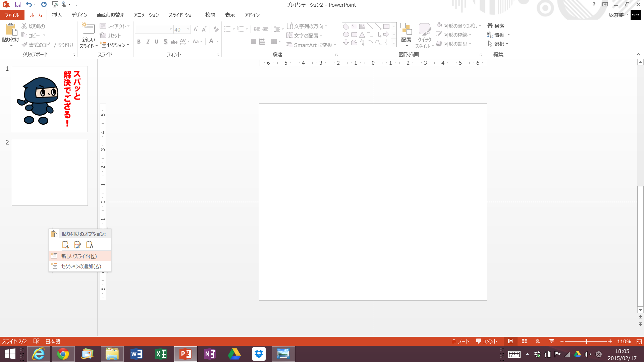Click the Paste (貼り付け) clipboard icon
This screenshot has height=362, width=644.
tap(11, 29)
